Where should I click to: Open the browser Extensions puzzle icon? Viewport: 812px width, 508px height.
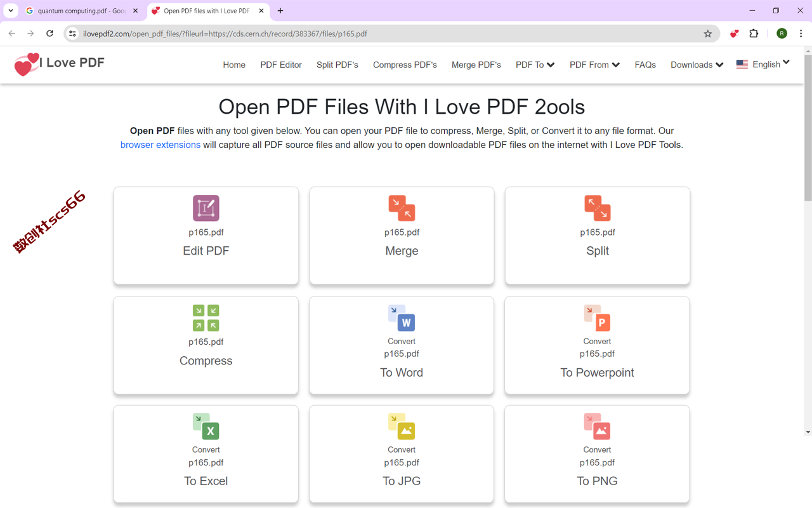754,34
